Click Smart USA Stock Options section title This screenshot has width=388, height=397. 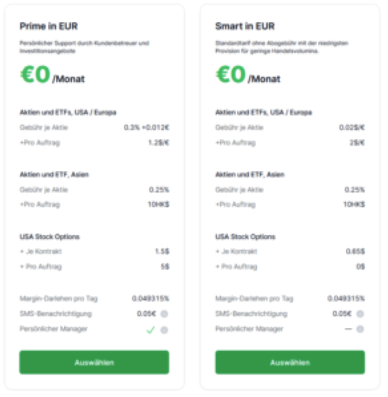coord(245,237)
